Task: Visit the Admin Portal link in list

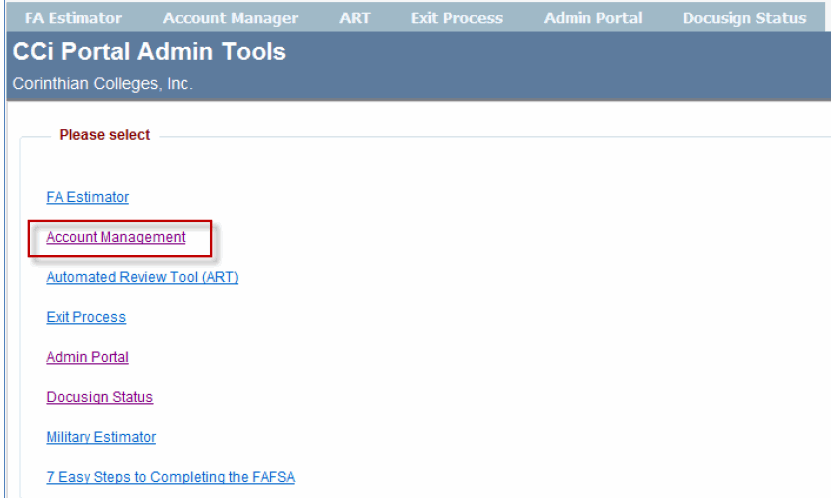Action: tap(87, 357)
